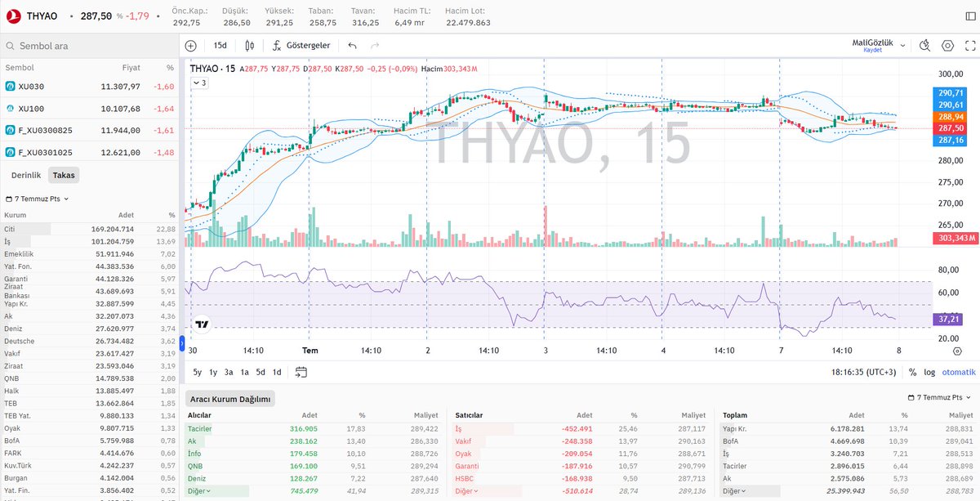Click the add symbol plus icon
980x501 pixels.
tap(191, 46)
